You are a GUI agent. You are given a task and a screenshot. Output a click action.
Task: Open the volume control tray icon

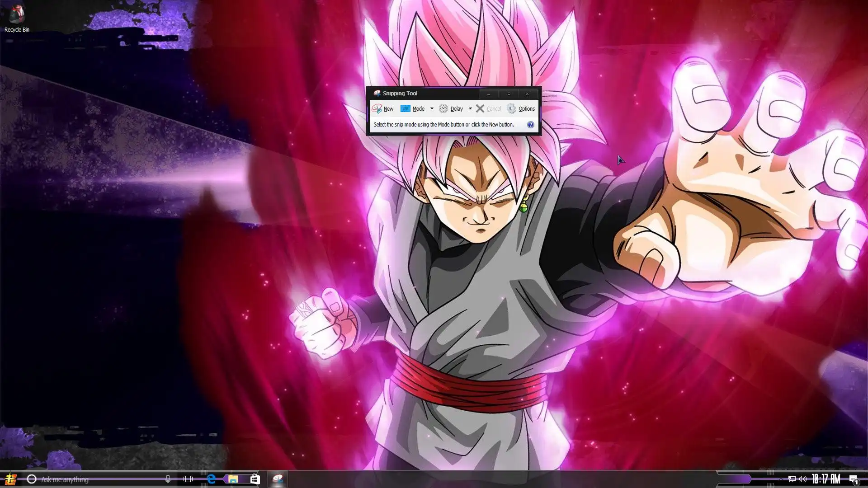pyautogui.click(x=803, y=479)
